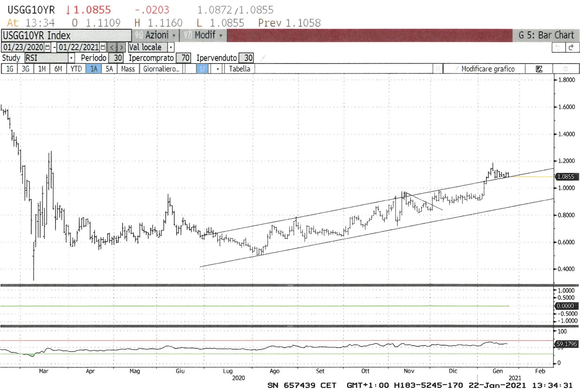This screenshot has width=580, height=392.
Task: Open the start date calendar picker
Action: (48, 47)
